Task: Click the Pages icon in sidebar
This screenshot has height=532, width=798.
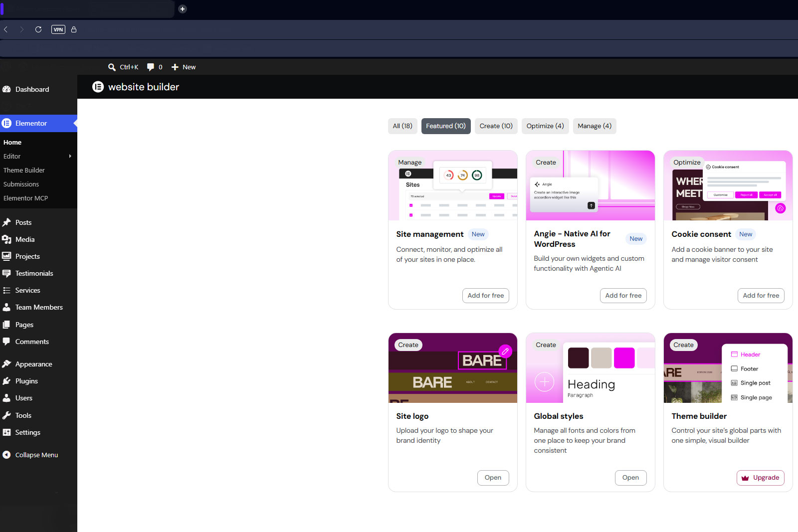Action: (6, 325)
